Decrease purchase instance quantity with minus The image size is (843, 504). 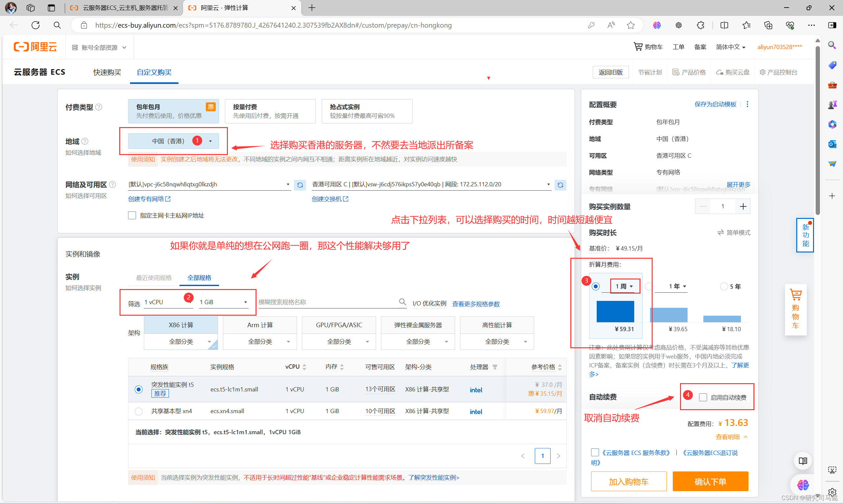pos(703,206)
